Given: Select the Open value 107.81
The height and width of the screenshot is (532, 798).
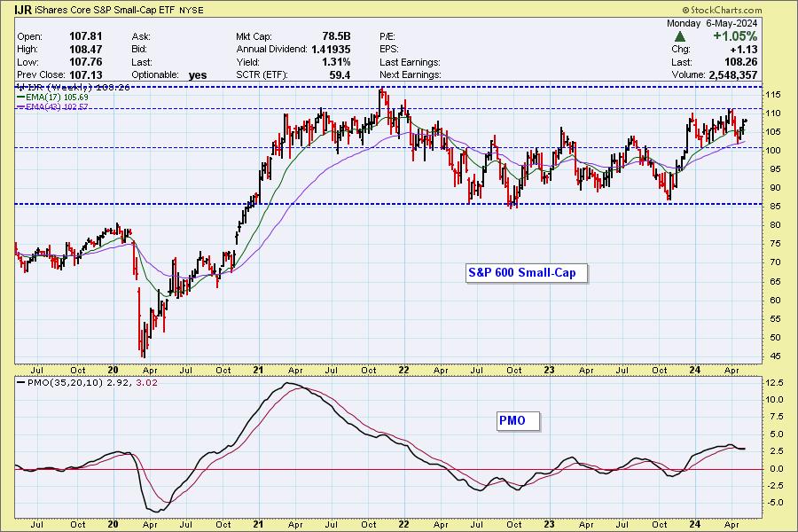Looking at the screenshot, I should (x=85, y=36).
